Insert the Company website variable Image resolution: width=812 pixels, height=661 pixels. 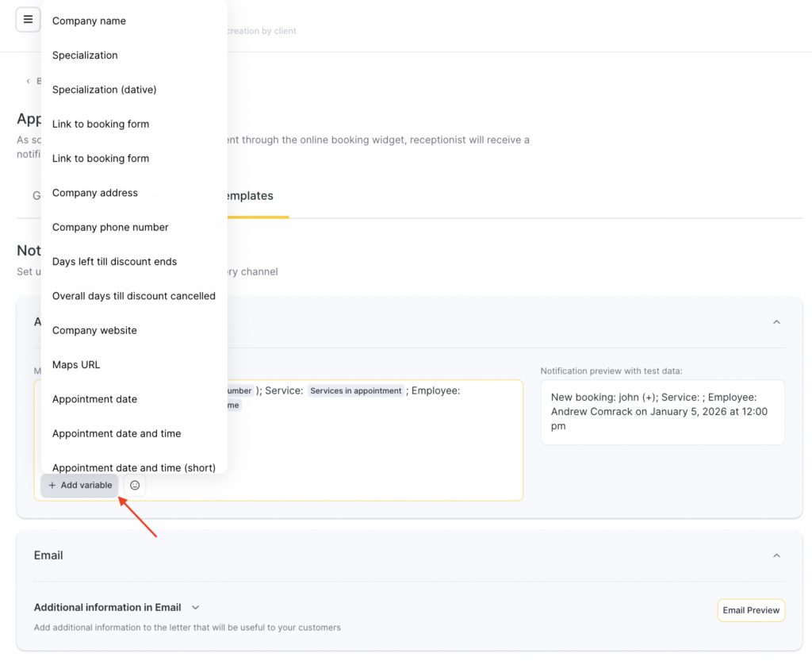(x=94, y=330)
